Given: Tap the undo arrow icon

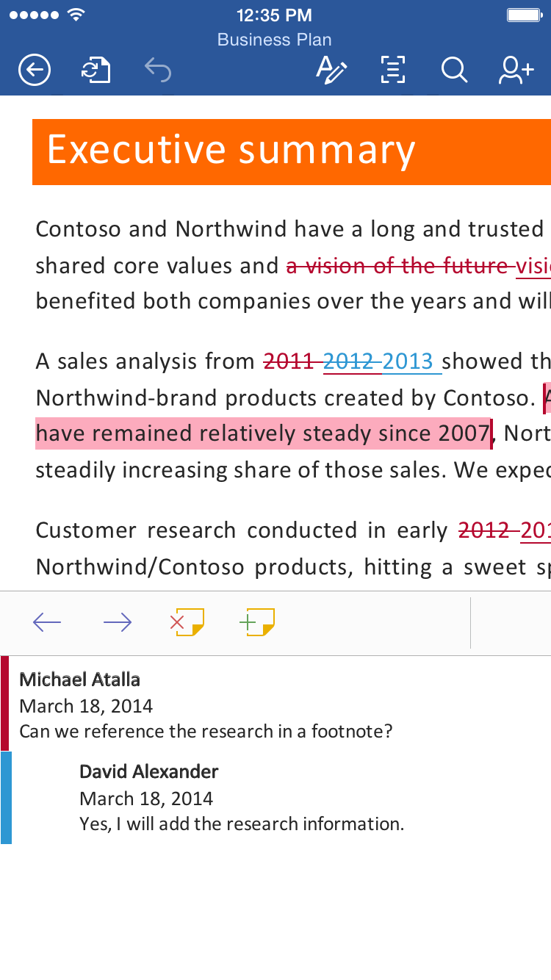Looking at the screenshot, I should [x=158, y=70].
